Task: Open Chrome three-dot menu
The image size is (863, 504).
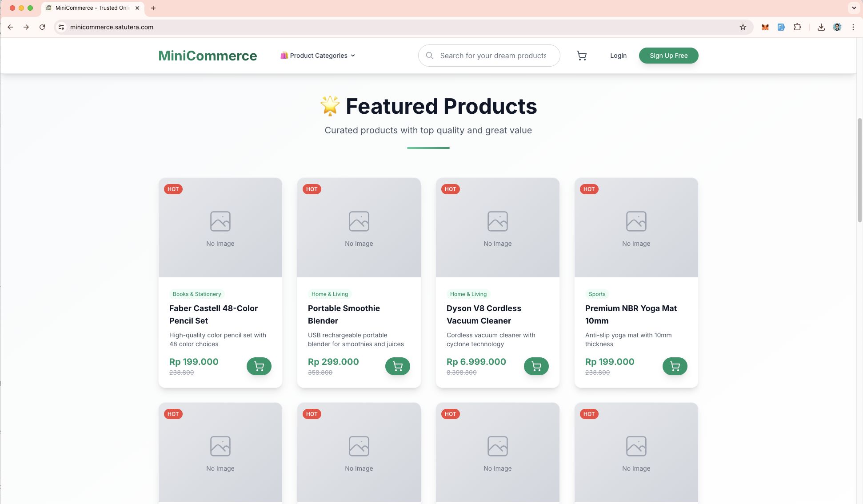Action: pyautogui.click(x=853, y=27)
